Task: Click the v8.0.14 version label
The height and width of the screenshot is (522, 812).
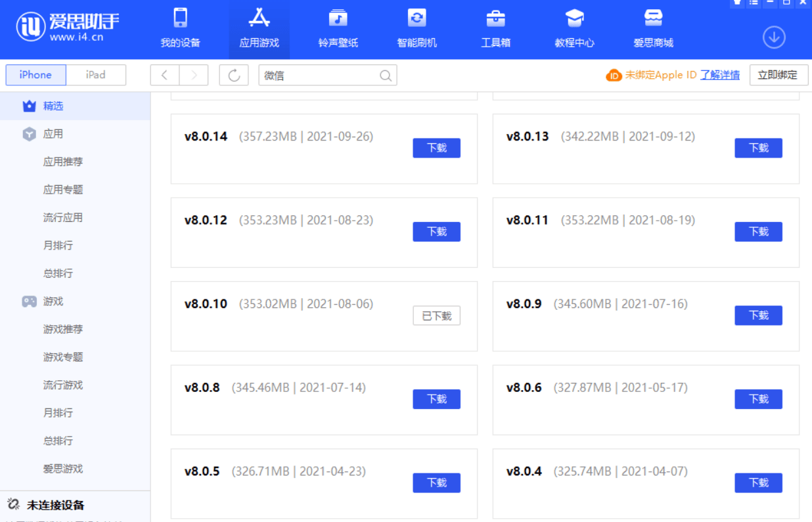Action: coord(206,137)
